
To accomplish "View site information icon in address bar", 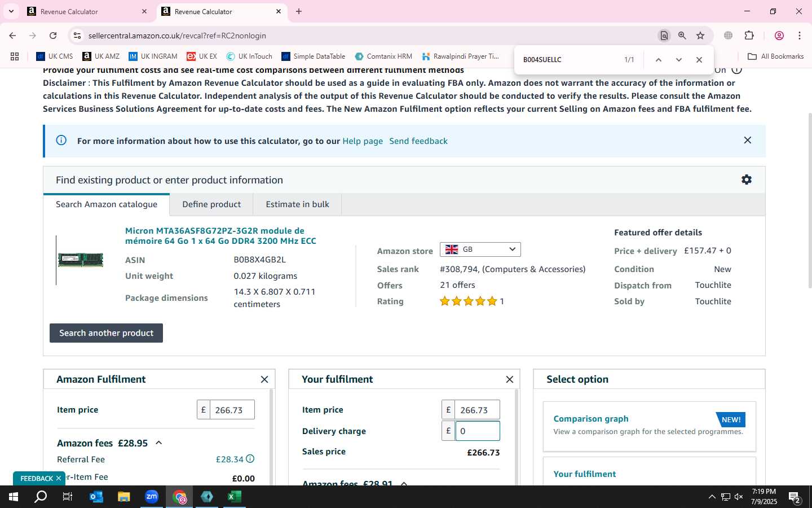I will pos(77,36).
